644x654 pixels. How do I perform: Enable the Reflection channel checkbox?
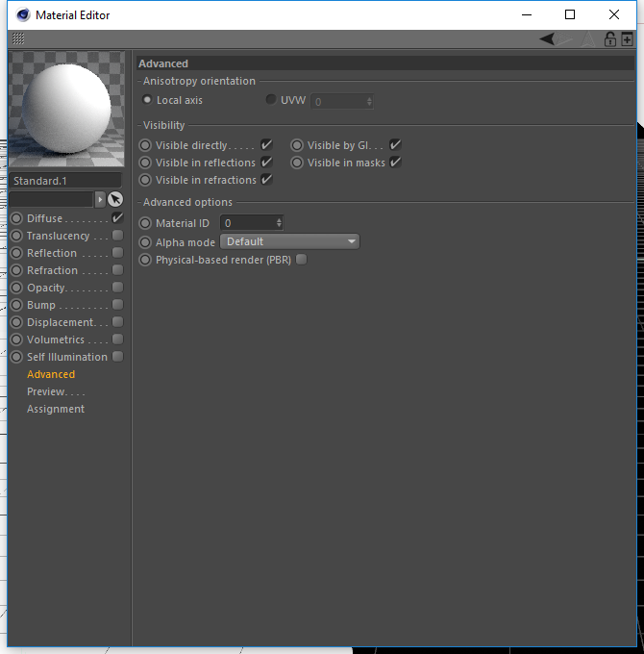coord(118,253)
